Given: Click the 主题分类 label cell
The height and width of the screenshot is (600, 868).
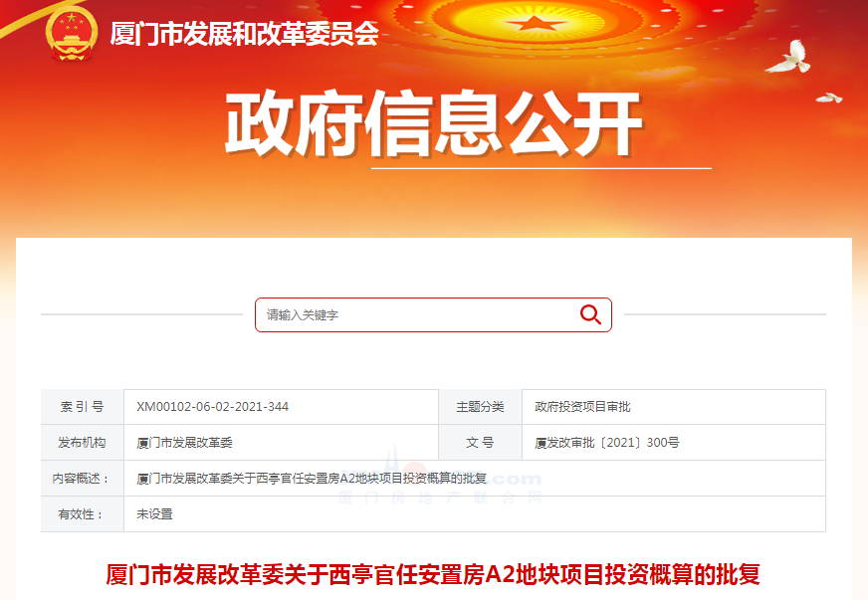Looking at the screenshot, I should [x=480, y=407].
